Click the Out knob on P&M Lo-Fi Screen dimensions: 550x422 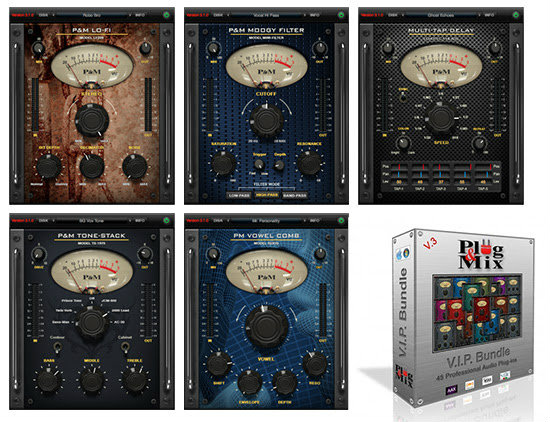[x=146, y=48]
